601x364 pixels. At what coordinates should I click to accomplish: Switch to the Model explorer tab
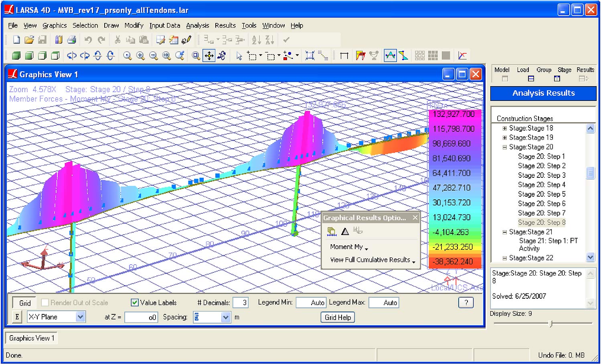pyautogui.click(x=502, y=74)
